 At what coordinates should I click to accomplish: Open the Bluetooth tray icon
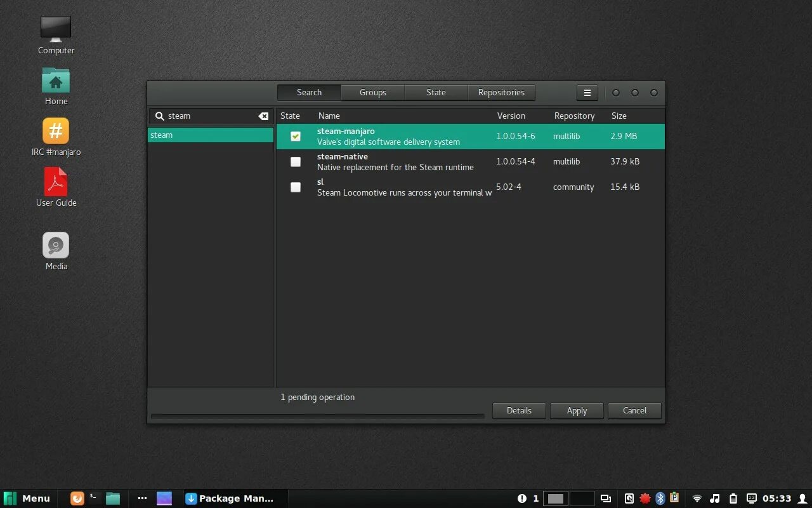(x=660, y=498)
